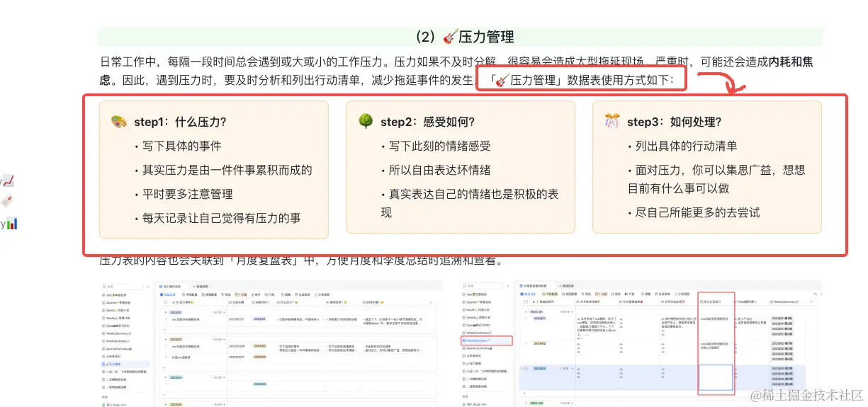The height and width of the screenshot is (407, 868).
Task: Click the add-row plus below 2023/03 row, right screenshot
Action: pos(524,394)
